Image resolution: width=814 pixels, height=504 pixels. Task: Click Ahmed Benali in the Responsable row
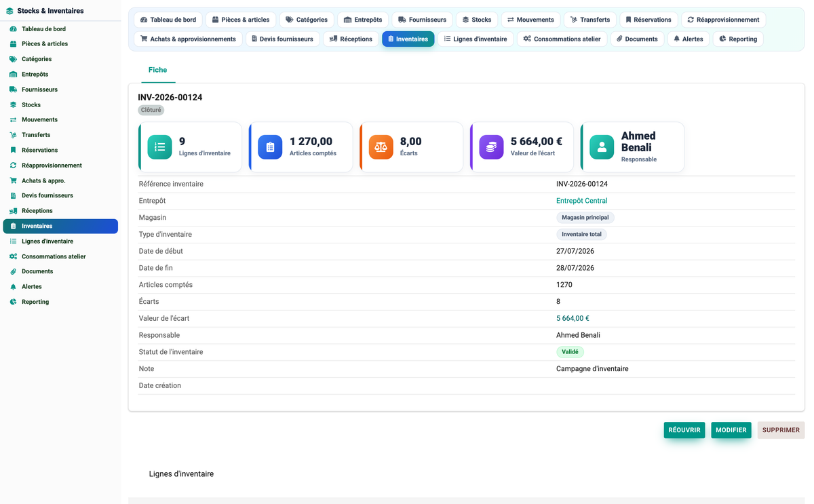click(578, 335)
